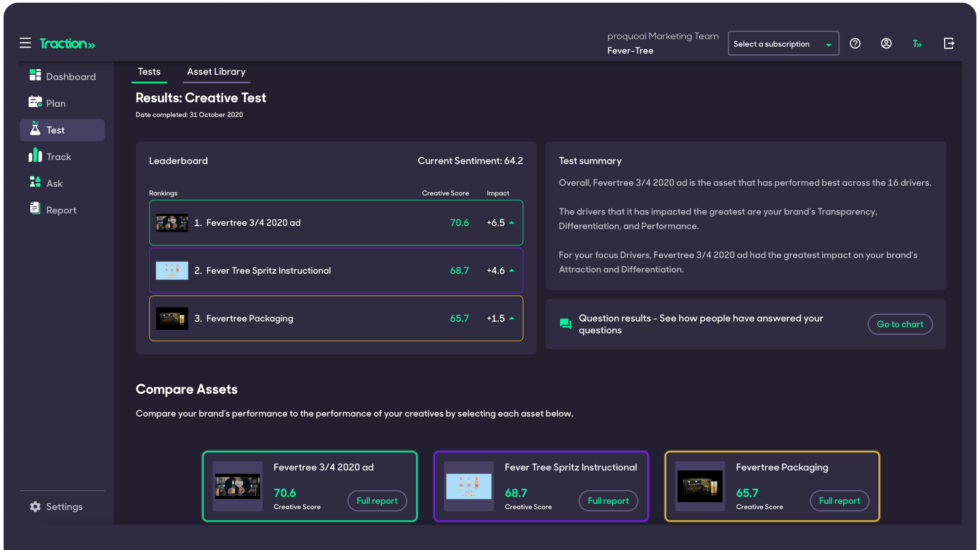The width and height of the screenshot is (980, 550).
Task: Go to Dashboard in the sidebar
Action: (x=62, y=76)
